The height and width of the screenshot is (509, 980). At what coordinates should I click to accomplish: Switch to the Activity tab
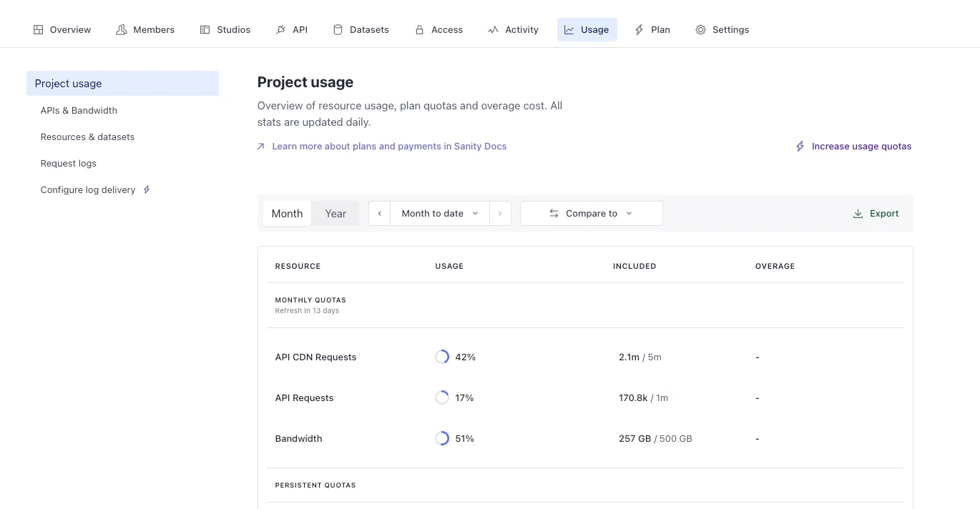point(513,30)
